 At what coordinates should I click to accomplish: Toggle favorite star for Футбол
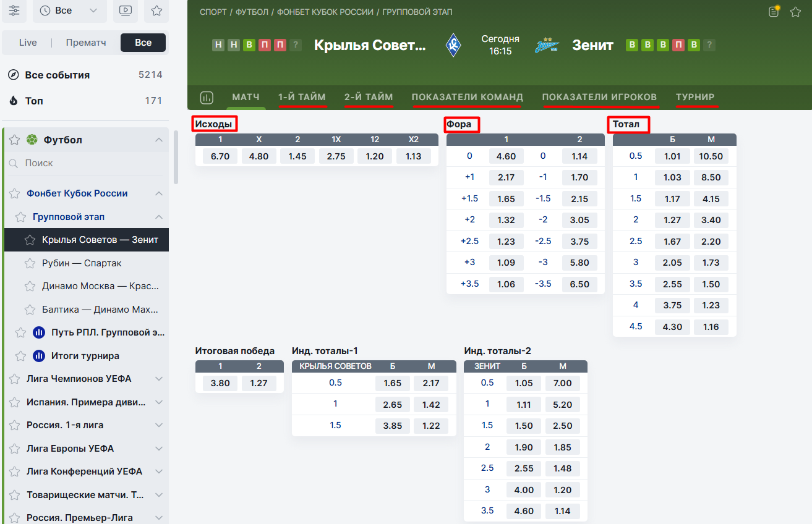14,140
